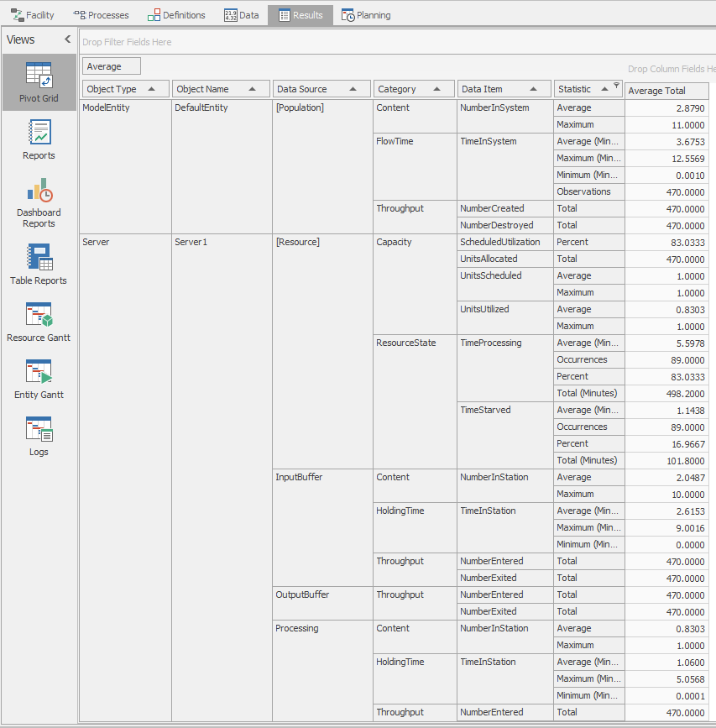The height and width of the screenshot is (728, 716).
Task: Switch to Dashboard Reports view
Action: (39, 202)
